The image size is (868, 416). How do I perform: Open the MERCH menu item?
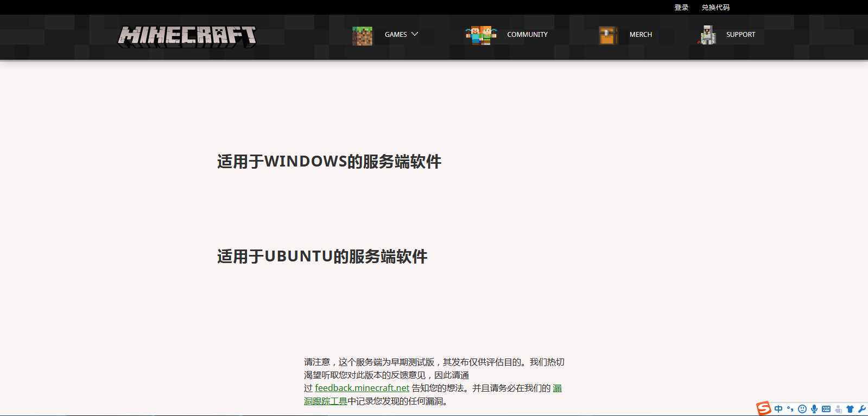coord(641,35)
